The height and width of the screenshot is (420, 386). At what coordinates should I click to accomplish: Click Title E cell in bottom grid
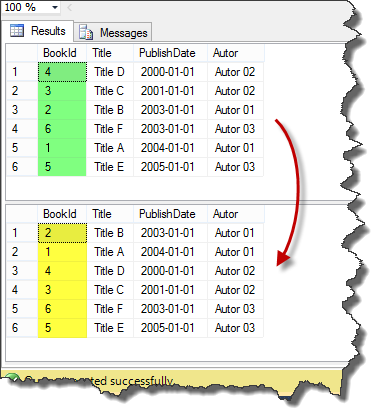point(110,328)
